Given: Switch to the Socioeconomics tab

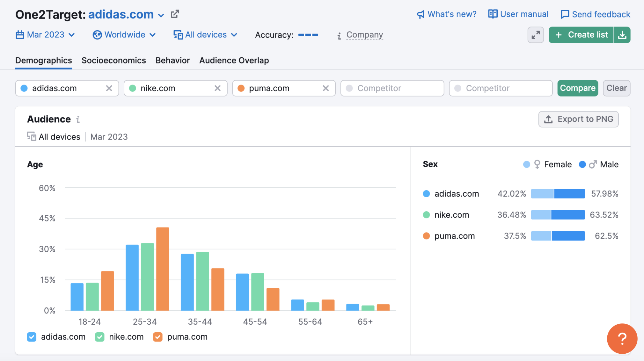Looking at the screenshot, I should pyautogui.click(x=114, y=60).
